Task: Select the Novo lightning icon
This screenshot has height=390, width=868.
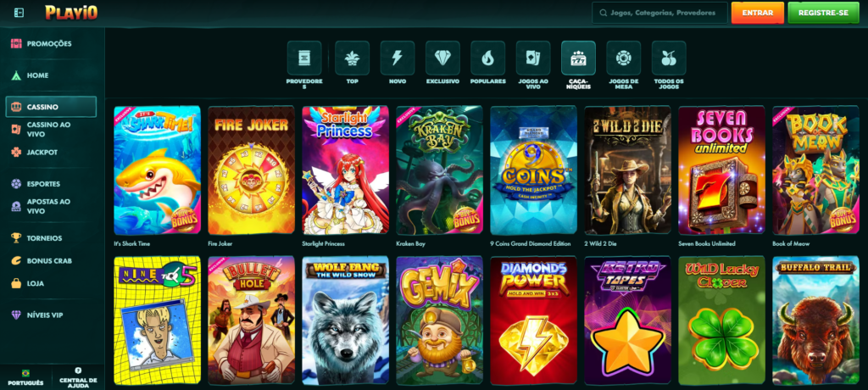Action: click(x=398, y=58)
